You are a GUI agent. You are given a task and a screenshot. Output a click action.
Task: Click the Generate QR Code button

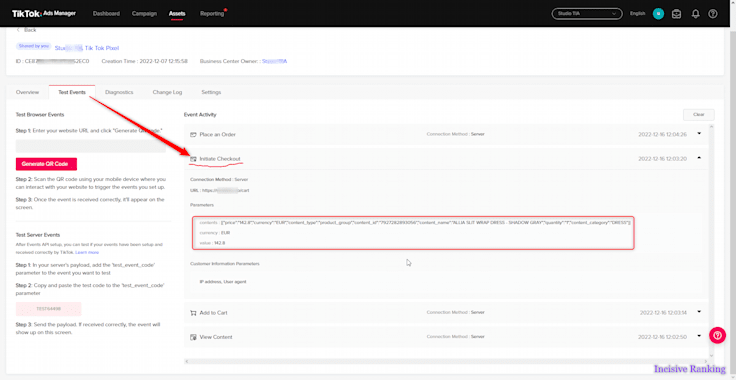[x=46, y=164]
